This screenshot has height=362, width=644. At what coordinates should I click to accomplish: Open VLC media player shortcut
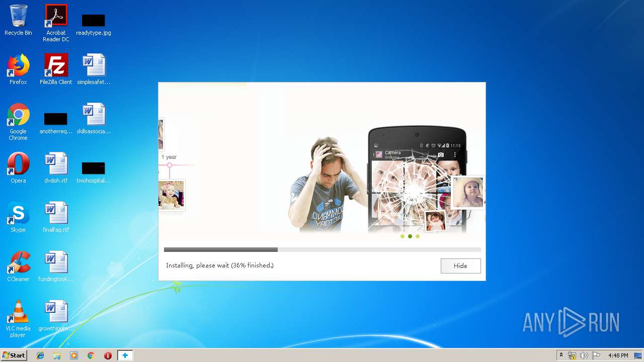(x=18, y=319)
